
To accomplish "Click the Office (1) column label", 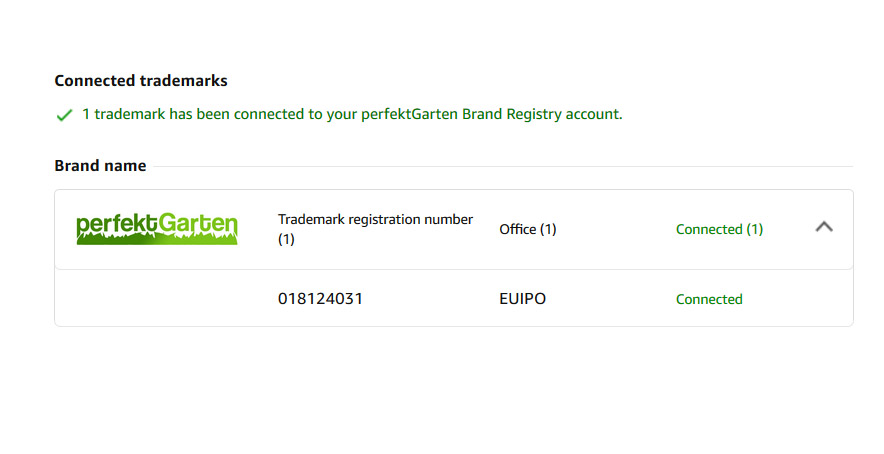I will pos(528,230).
